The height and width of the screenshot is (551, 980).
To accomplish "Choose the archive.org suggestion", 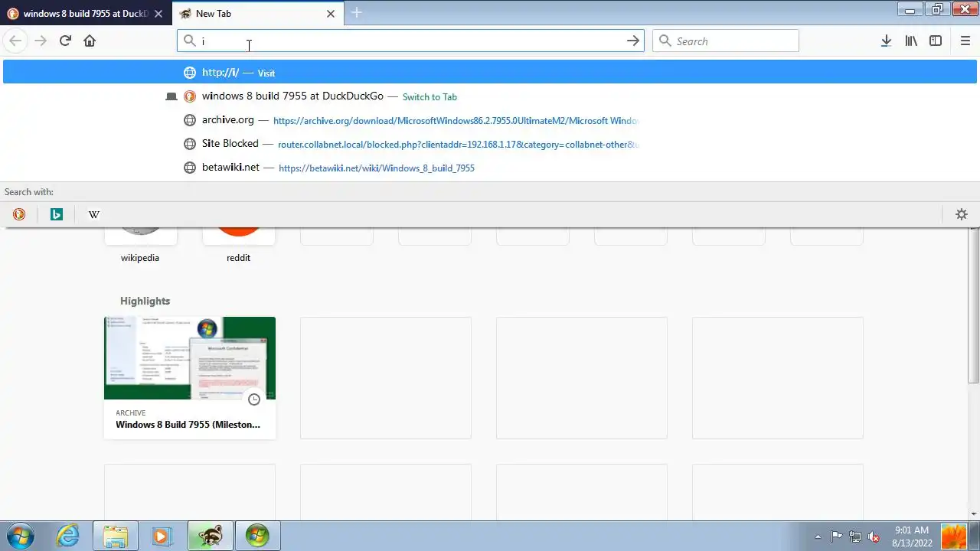I will (490, 120).
